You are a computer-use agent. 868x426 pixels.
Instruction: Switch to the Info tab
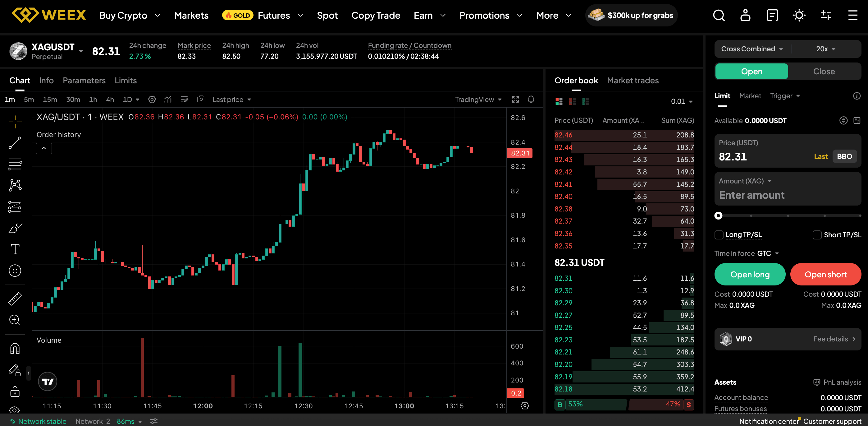(46, 80)
